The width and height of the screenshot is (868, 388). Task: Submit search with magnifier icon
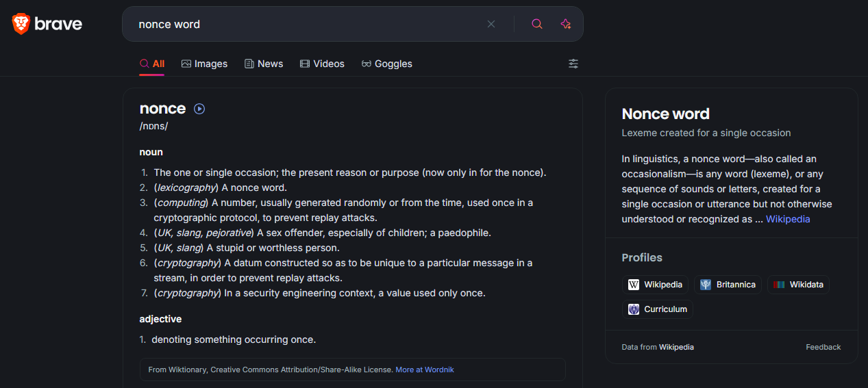coord(537,24)
